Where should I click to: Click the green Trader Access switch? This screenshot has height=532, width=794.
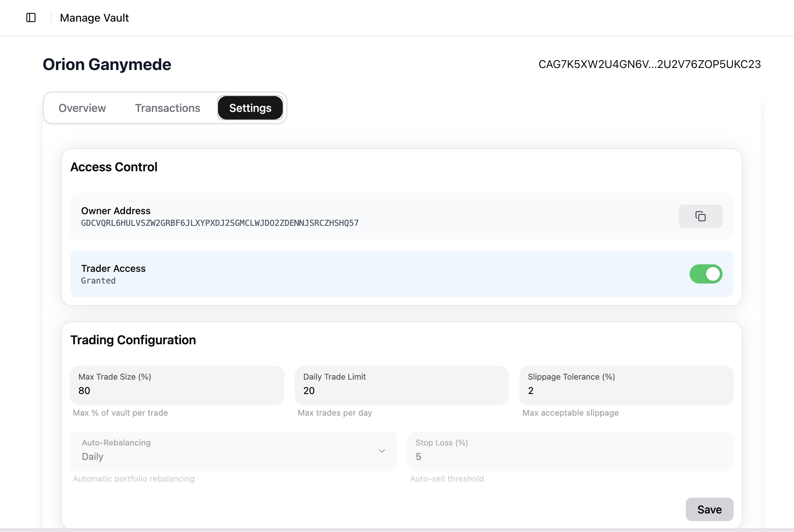[706, 274]
